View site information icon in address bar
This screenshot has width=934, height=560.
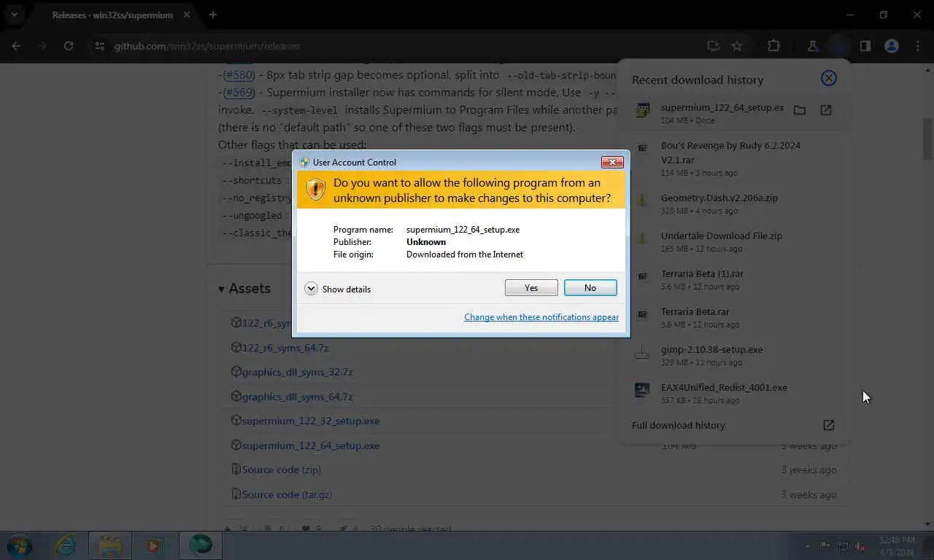tap(101, 46)
